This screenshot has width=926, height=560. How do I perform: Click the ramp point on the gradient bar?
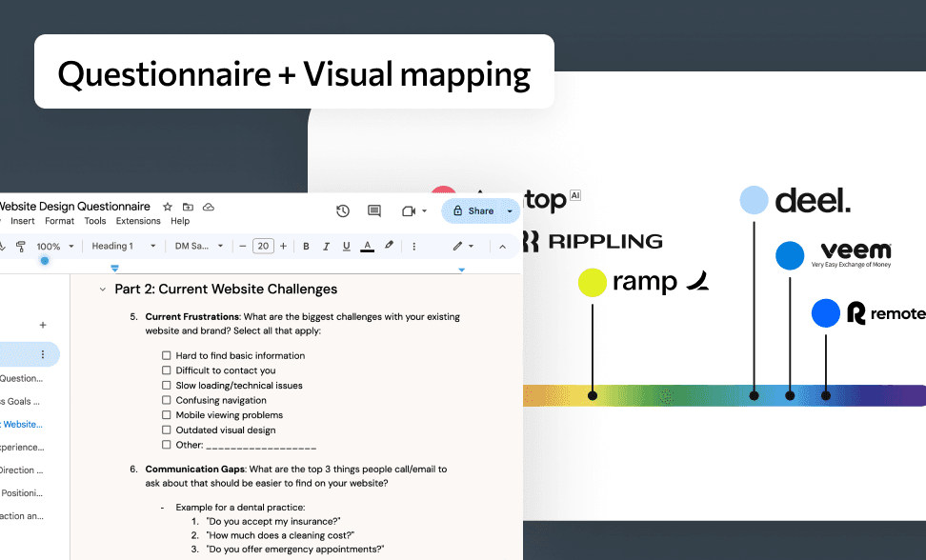(x=593, y=395)
